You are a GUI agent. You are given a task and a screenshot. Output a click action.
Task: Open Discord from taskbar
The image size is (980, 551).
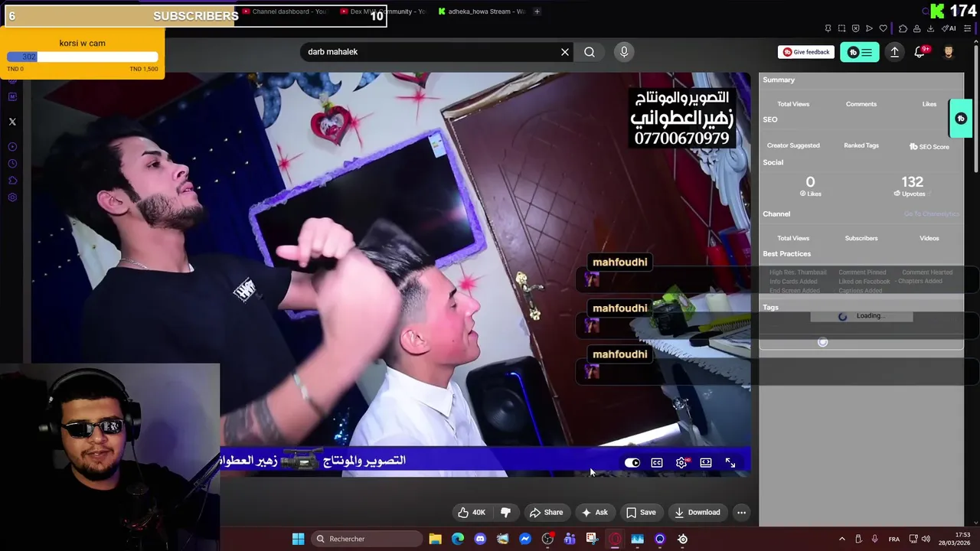pos(480,539)
